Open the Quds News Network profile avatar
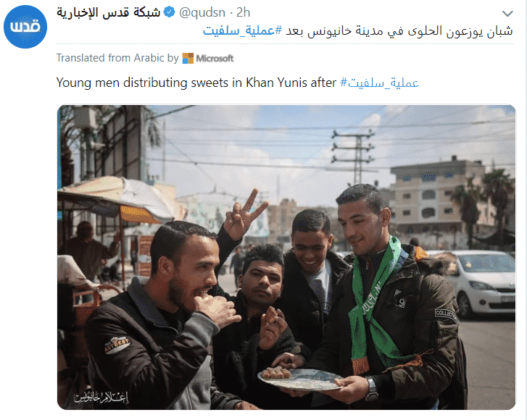 pyautogui.click(x=25, y=27)
